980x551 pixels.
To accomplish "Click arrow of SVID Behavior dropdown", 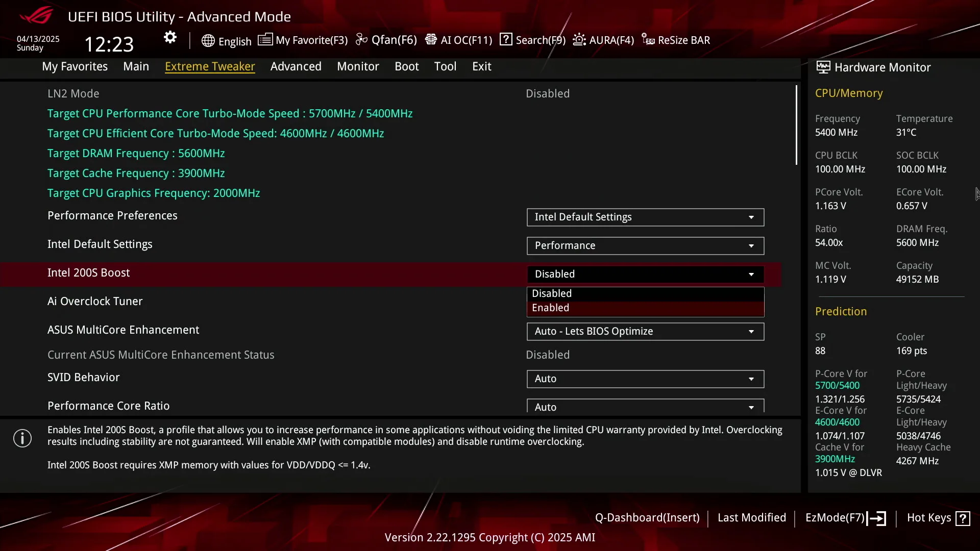I will (751, 379).
